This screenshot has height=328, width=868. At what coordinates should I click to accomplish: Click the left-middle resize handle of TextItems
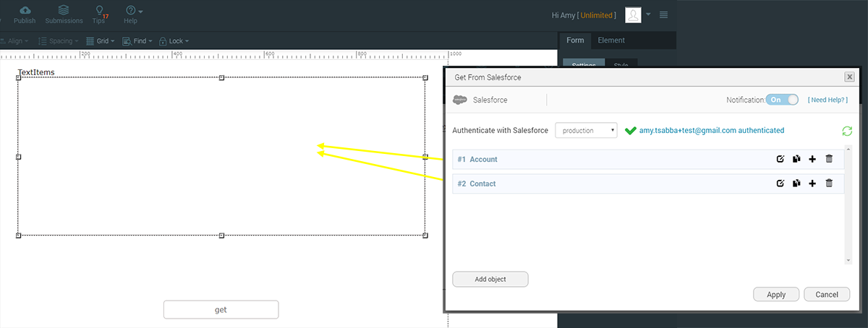[x=18, y=156]
